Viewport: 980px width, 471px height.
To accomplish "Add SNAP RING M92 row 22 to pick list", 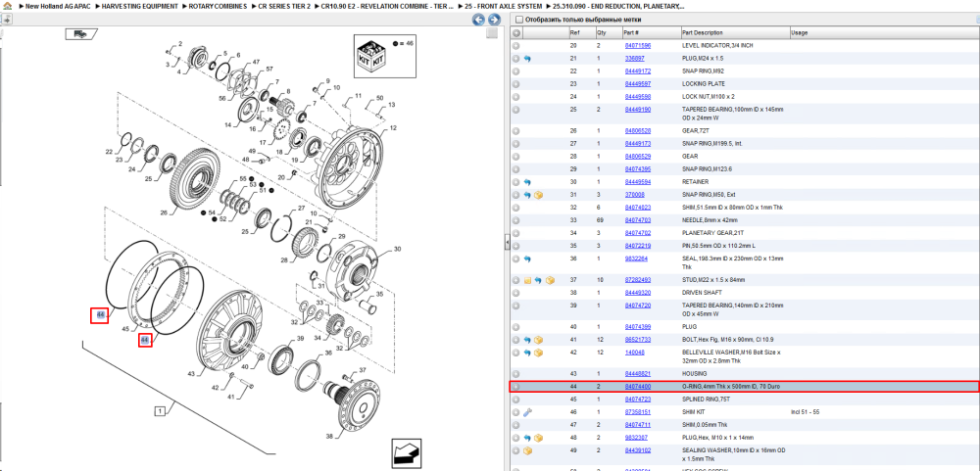I will 516,71.
